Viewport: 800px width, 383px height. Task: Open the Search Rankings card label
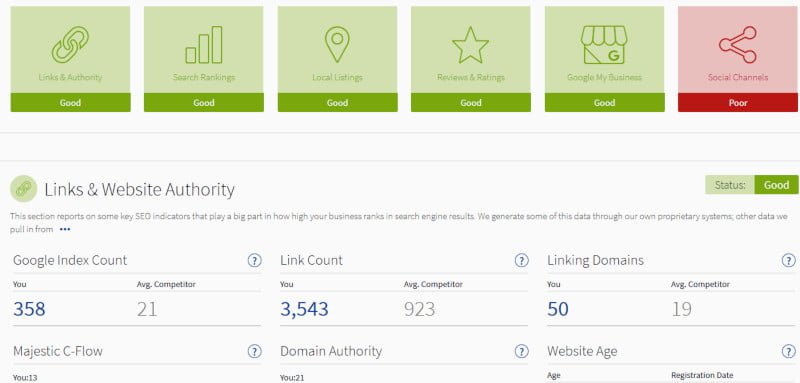[204, 78]
